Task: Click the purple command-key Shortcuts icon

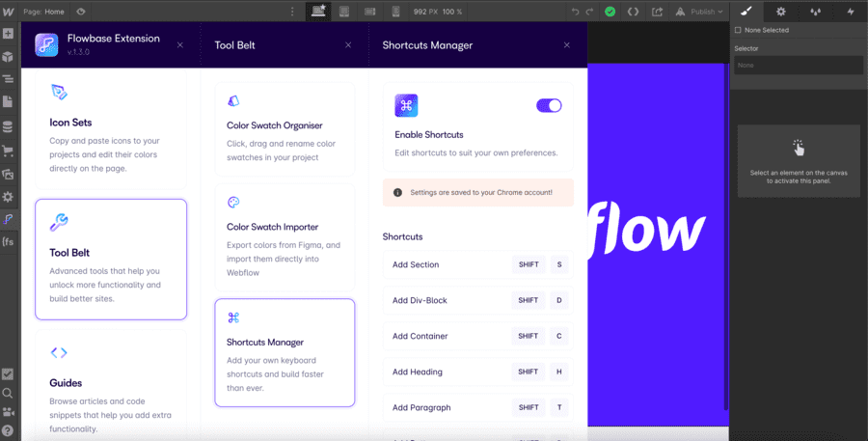Action: (406, 105)
